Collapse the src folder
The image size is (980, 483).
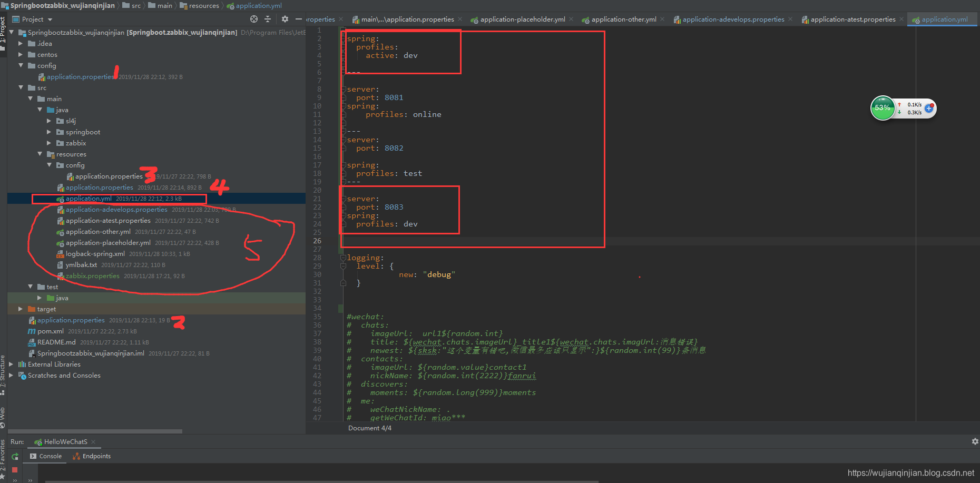tap(21, 88)
